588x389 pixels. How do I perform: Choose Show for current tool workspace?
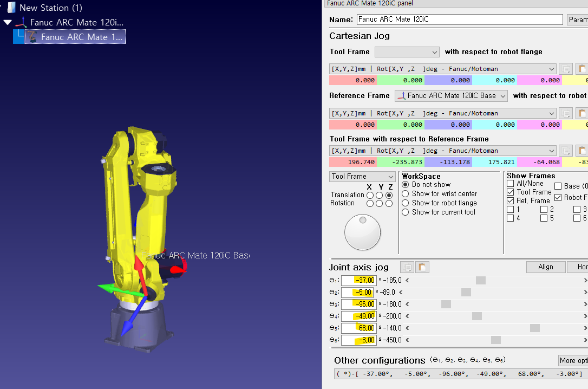(x=406, y=212)
